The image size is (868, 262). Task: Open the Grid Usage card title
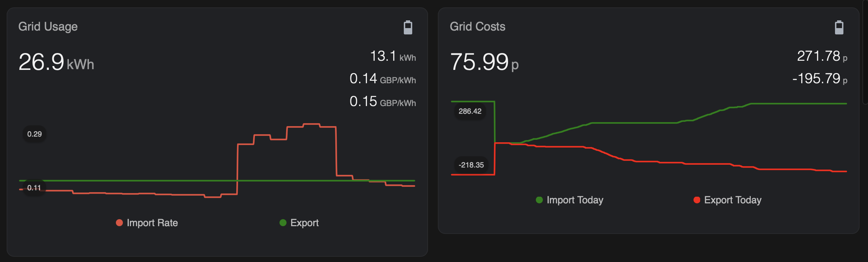pyautogui.click(x=48, y=27)
